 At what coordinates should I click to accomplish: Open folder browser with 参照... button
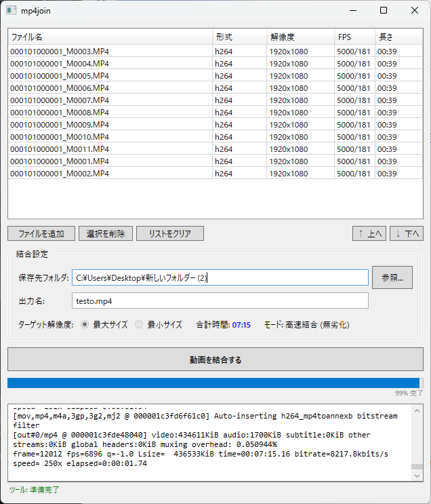pos(392,277)
